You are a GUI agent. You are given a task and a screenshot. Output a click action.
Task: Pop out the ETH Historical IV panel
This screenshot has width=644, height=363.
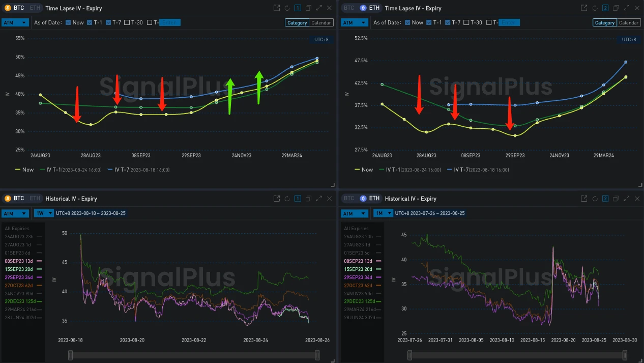584,199
